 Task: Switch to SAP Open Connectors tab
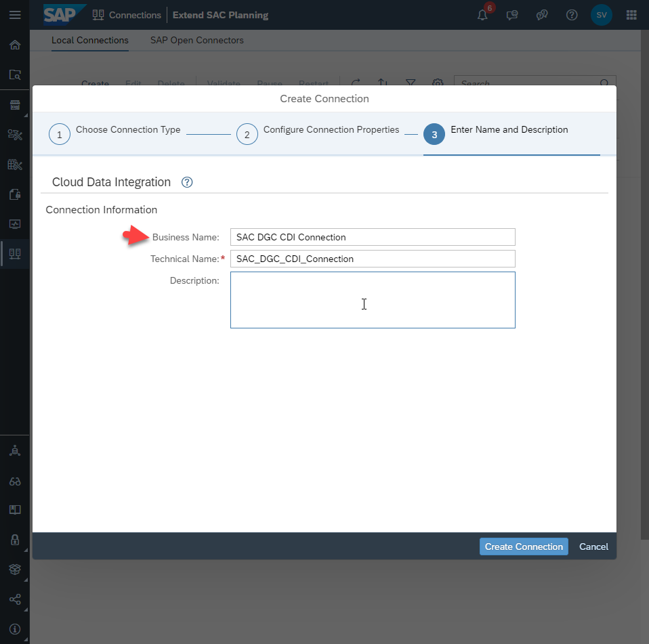point(197,41)
